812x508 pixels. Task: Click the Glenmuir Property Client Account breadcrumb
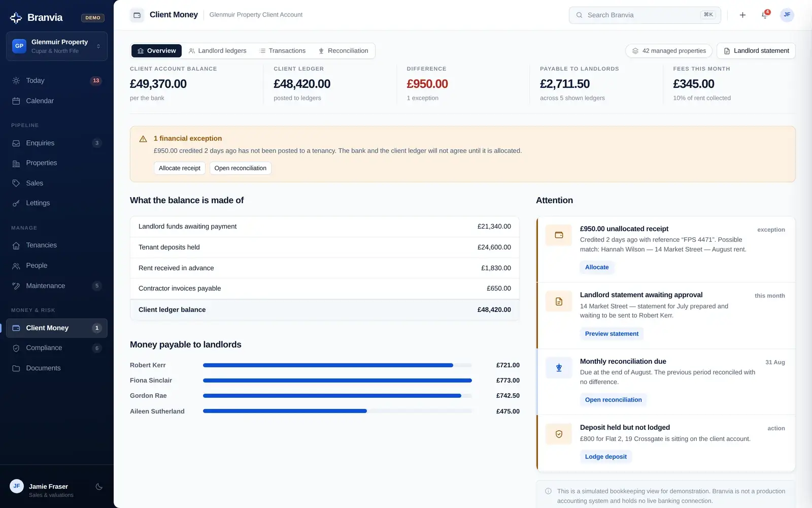tap(256, 15)
